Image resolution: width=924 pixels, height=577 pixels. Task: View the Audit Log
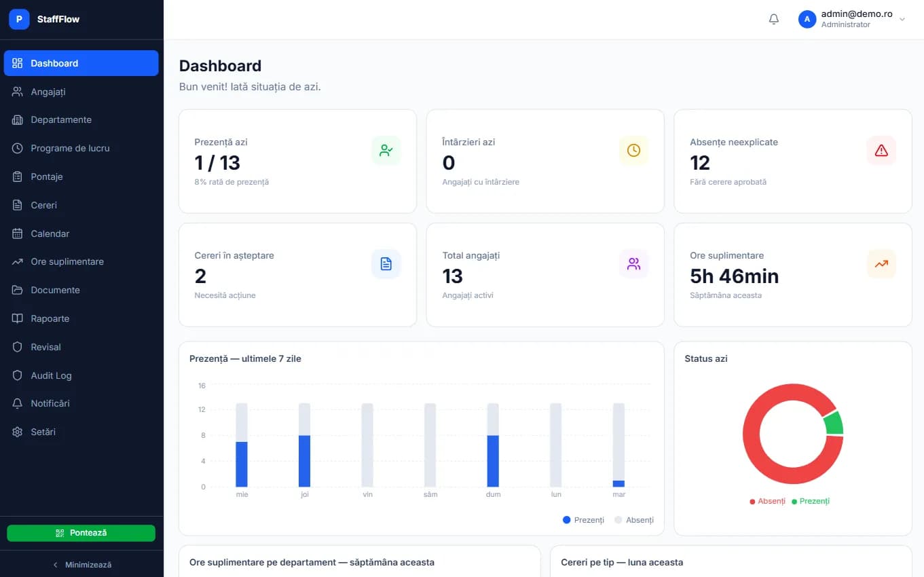(x=81, y=375)
